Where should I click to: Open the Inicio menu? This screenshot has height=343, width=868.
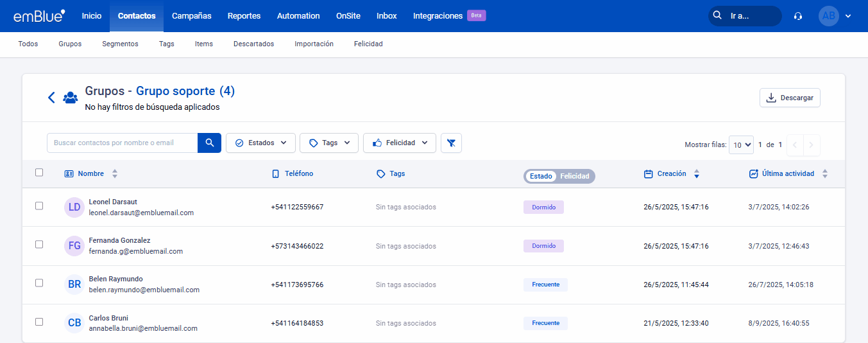(92, 16)
